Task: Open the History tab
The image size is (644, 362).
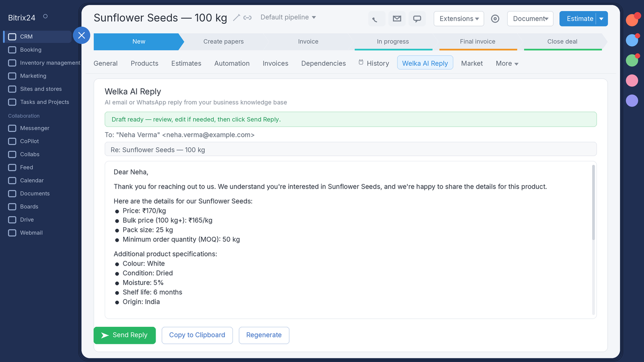Action: 374,63
